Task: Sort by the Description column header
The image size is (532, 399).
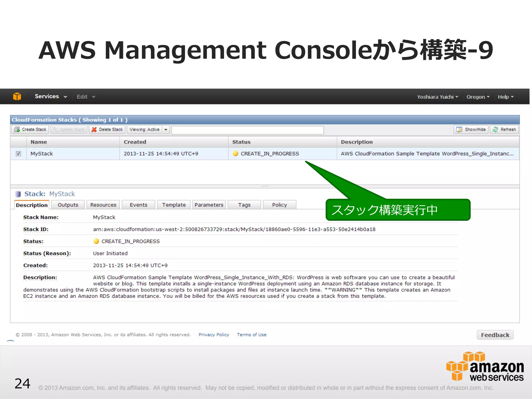Action: coord(428,142)
